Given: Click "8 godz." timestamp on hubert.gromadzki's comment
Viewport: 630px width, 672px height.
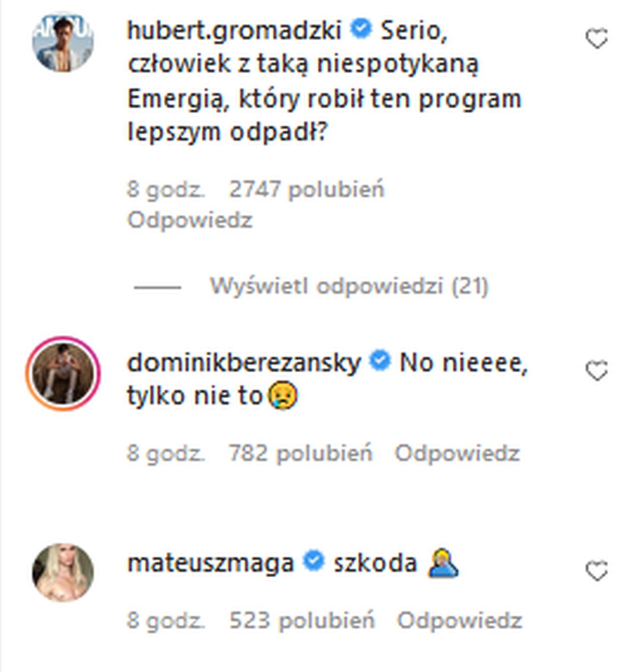Looking at the screenshot, I should point(166,190).
